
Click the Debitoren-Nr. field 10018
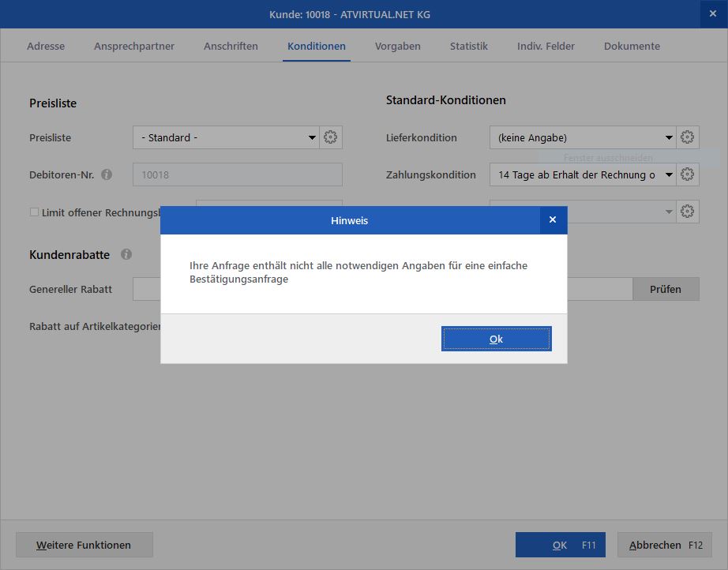click(238, 174)
